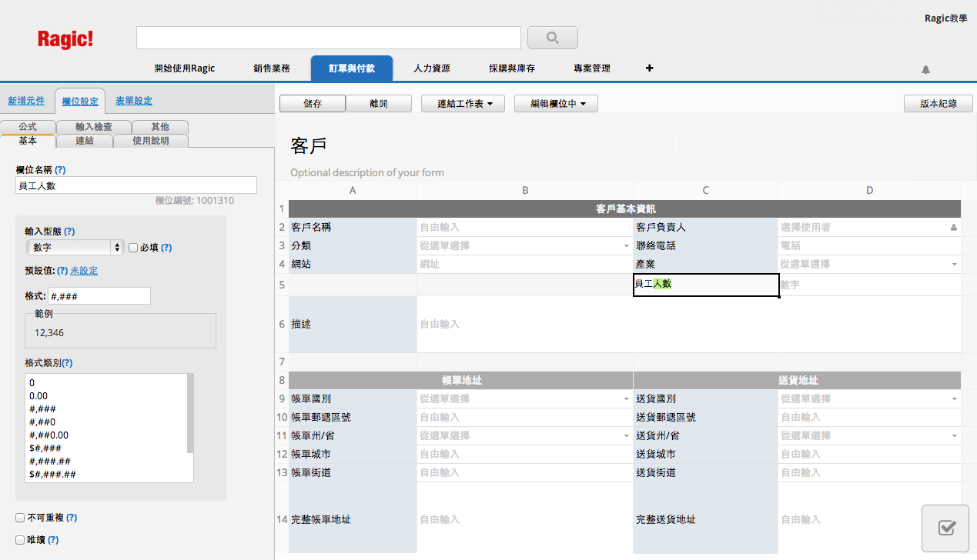Click the search magnifier button
977x560 pixels.
553,38
